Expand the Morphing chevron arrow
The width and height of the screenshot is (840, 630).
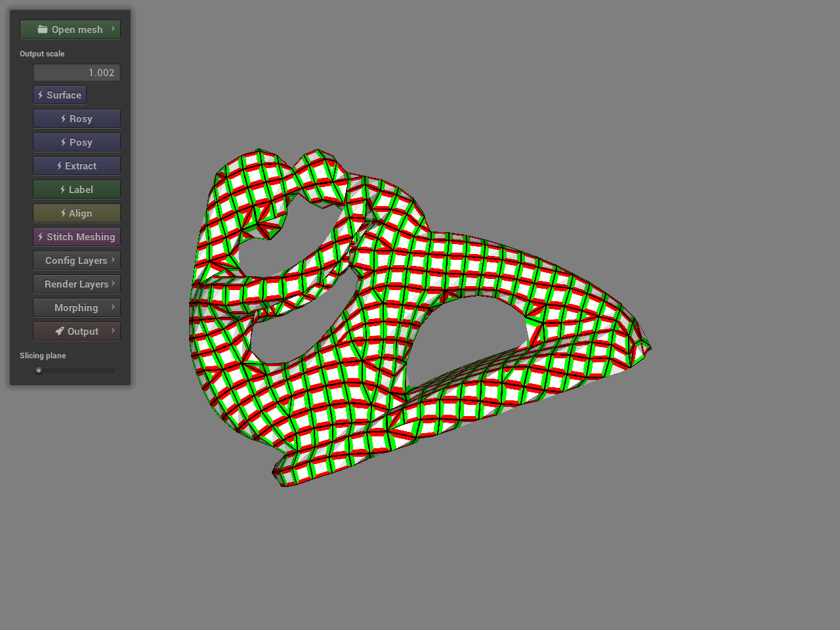[x=113, y=307]
